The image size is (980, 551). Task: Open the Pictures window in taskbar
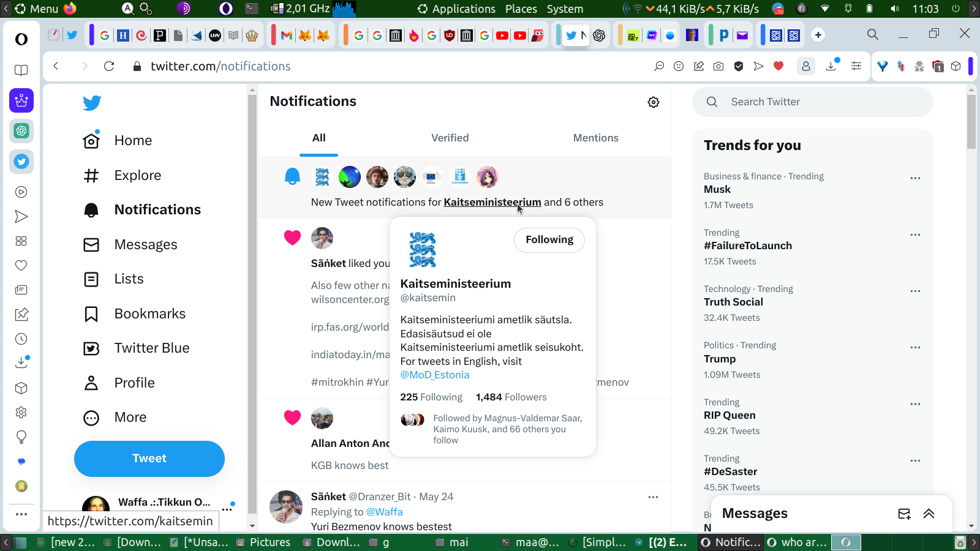[x=263, y=542]
